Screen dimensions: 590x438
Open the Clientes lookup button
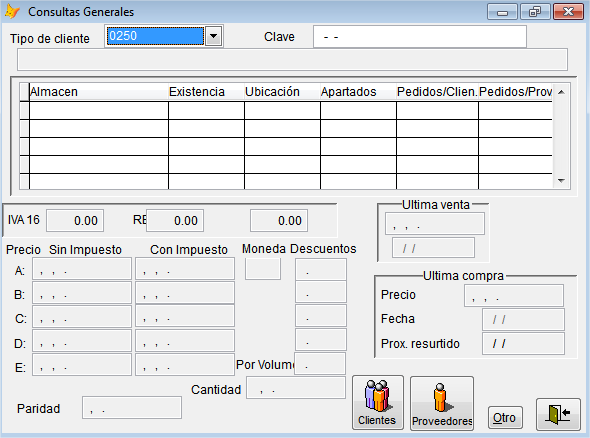click(378, 402)
